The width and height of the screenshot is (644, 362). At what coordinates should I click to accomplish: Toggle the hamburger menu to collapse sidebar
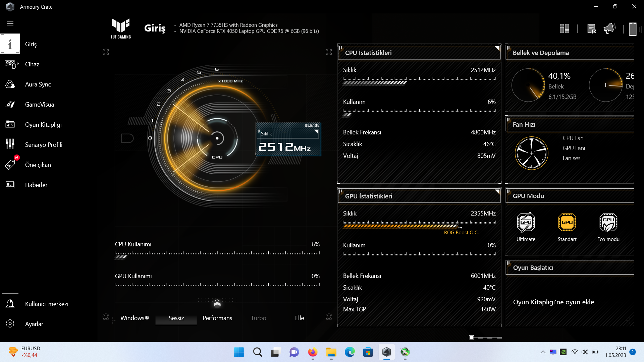tap(10, 23)
